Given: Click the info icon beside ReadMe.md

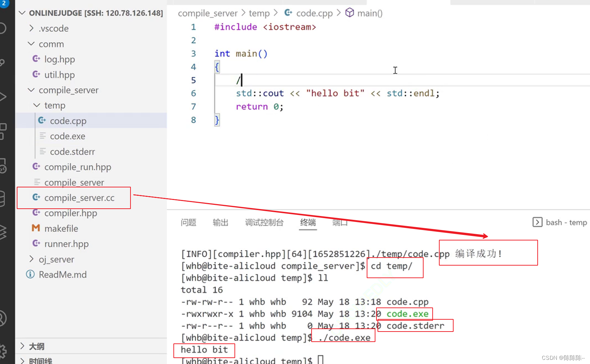Looking at the screenshot, I should click(x=30, y=274).
